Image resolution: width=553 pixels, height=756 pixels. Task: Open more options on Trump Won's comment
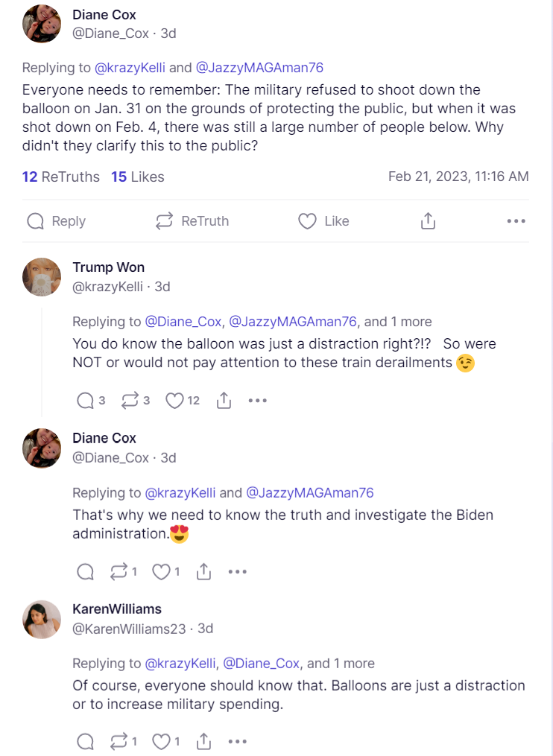point(257,401)
